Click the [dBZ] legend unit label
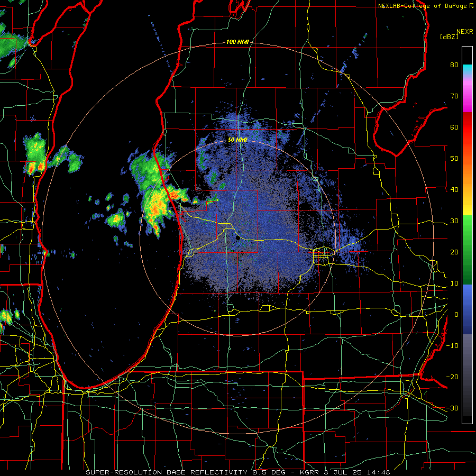Viewport: 476px width, 476px height. click(449, 36)
